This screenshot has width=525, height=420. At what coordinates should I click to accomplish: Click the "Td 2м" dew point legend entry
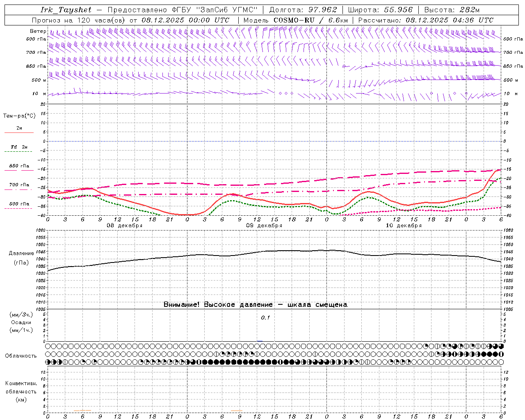[19, 147]
